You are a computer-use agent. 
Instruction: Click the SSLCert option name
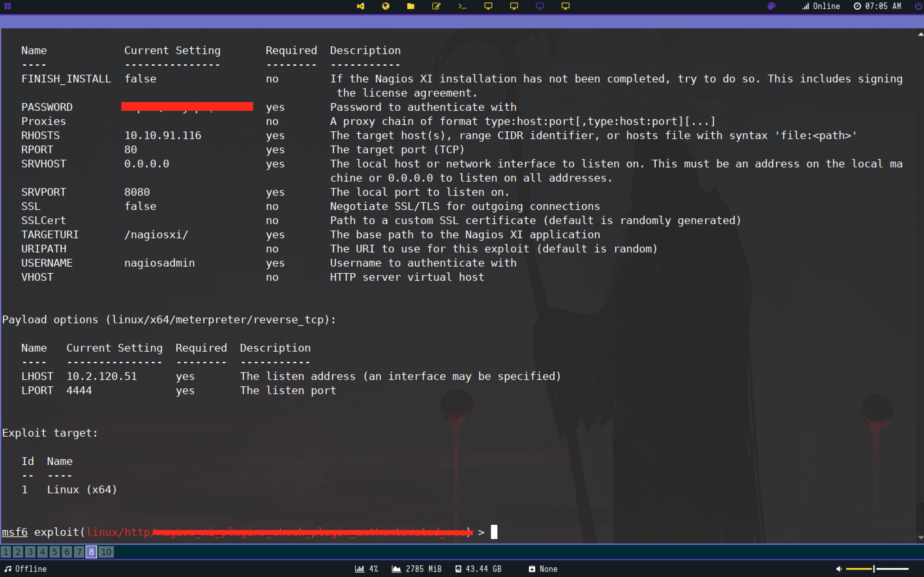pos(43,221)
